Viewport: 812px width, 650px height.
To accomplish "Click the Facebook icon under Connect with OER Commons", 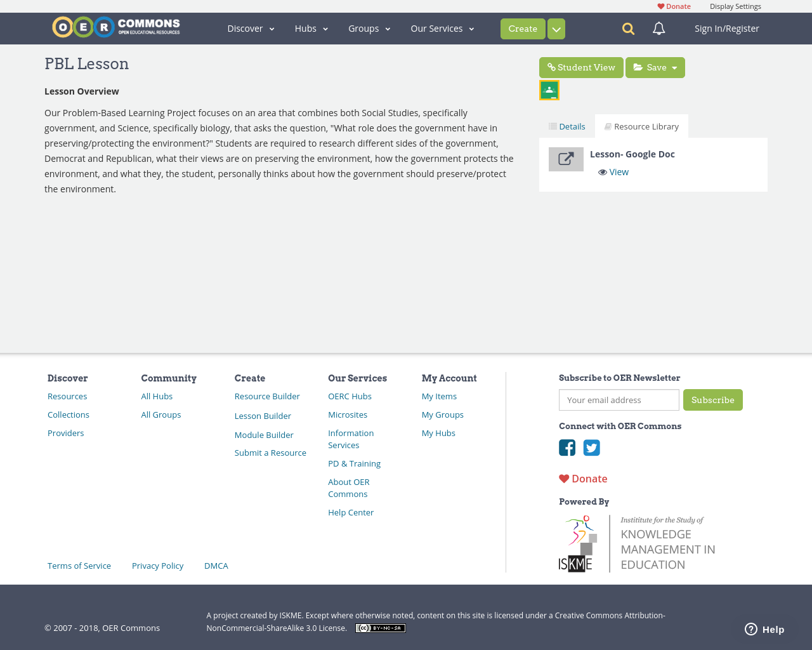I will click(x=566, y=448).
